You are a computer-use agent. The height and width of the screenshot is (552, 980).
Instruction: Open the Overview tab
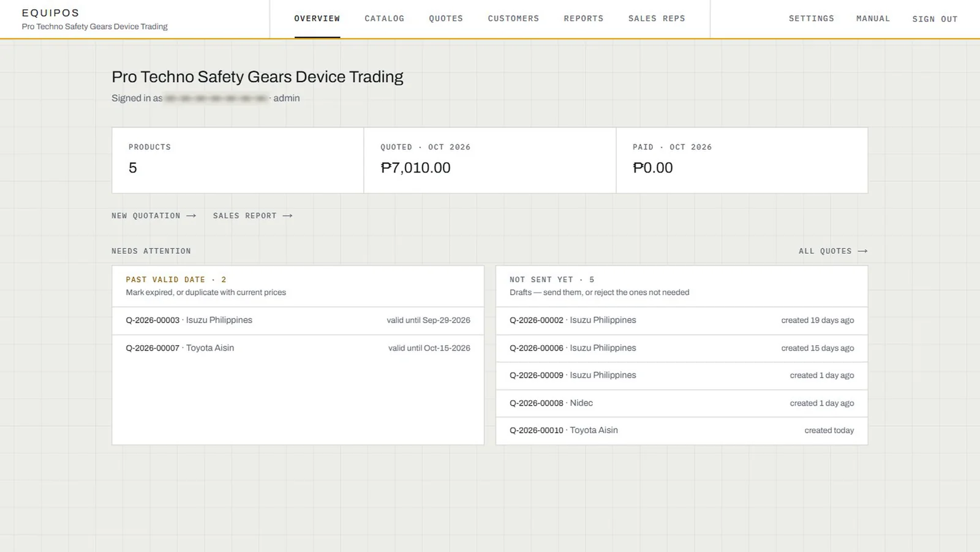click(x=317, y=18)
